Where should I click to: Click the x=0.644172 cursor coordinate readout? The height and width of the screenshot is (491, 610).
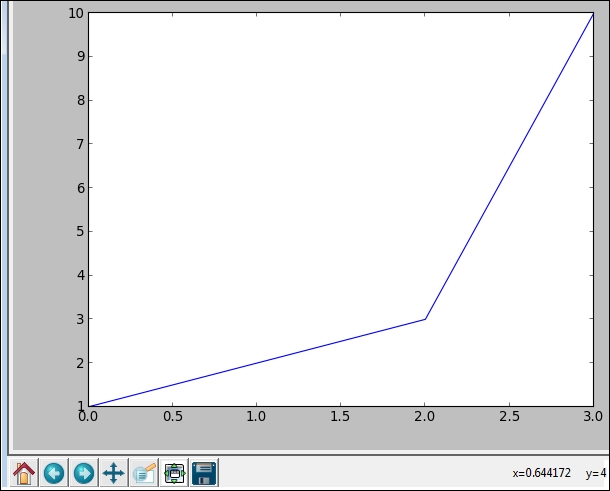click(542, 473)
